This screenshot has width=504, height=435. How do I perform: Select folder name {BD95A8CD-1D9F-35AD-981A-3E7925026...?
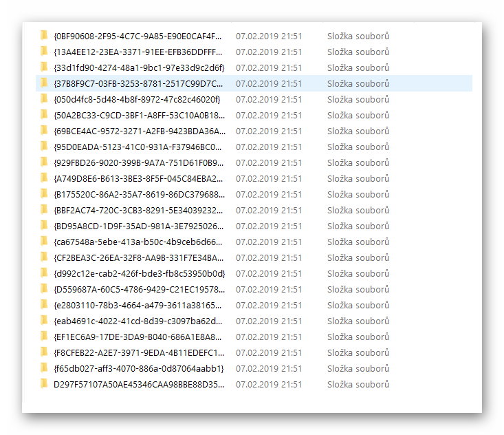click(138, 226)
